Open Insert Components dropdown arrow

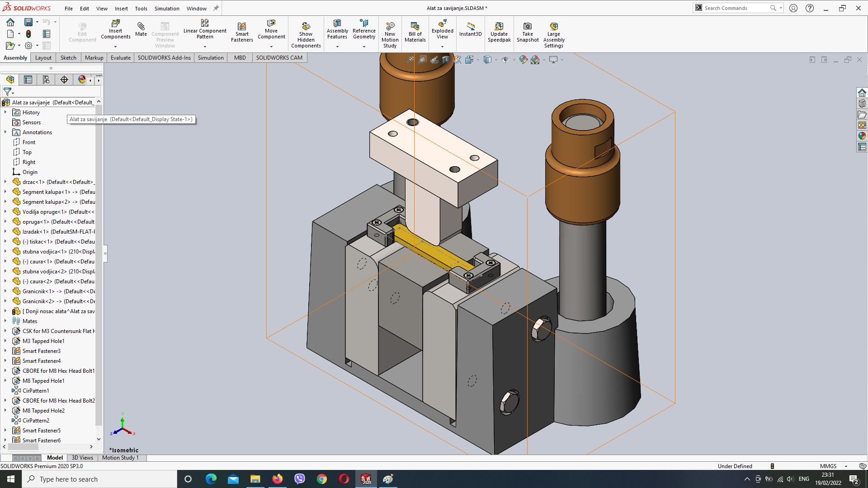click(115, 47)
